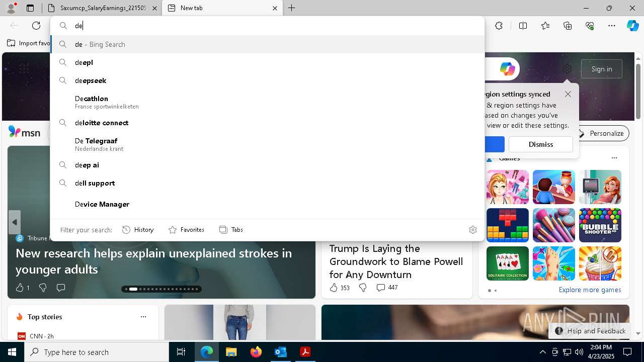Launch Firefox from the taskbar
644x362 pixels.
(256, 352)
